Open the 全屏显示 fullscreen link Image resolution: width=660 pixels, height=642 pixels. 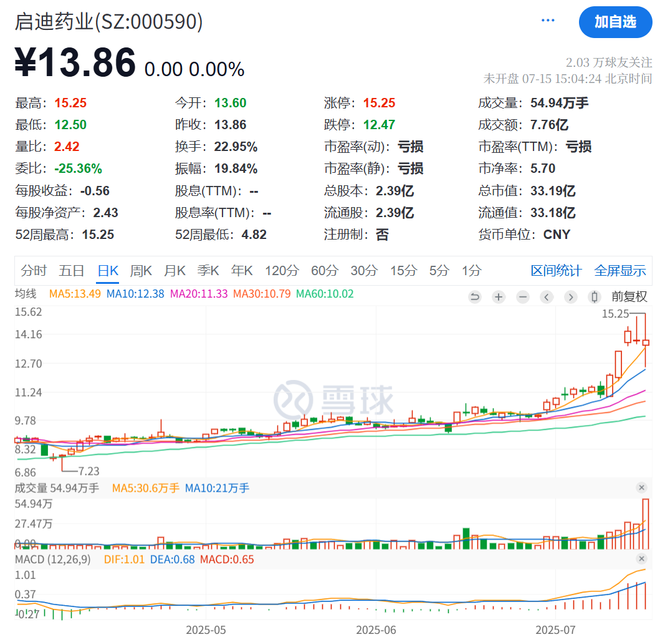tap(620, 271)
